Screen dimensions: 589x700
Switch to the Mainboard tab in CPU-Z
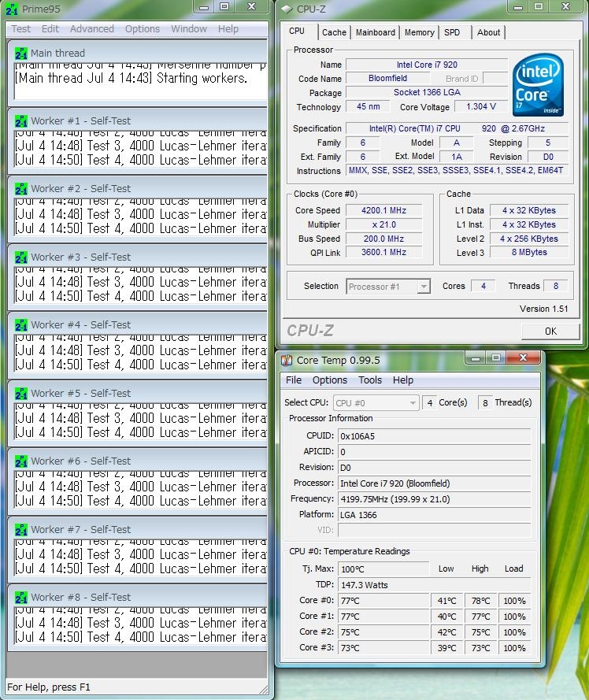point(375,32)
